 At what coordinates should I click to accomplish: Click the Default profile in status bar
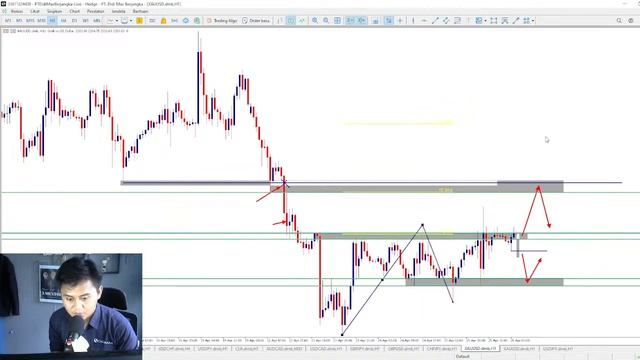pyautogui.click(x=462, y=357)
